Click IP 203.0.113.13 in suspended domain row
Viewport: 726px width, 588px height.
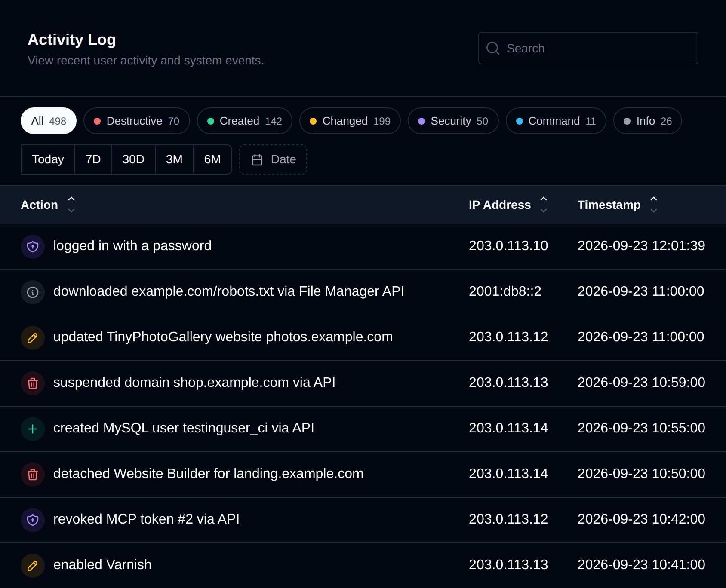click(508, 382)
